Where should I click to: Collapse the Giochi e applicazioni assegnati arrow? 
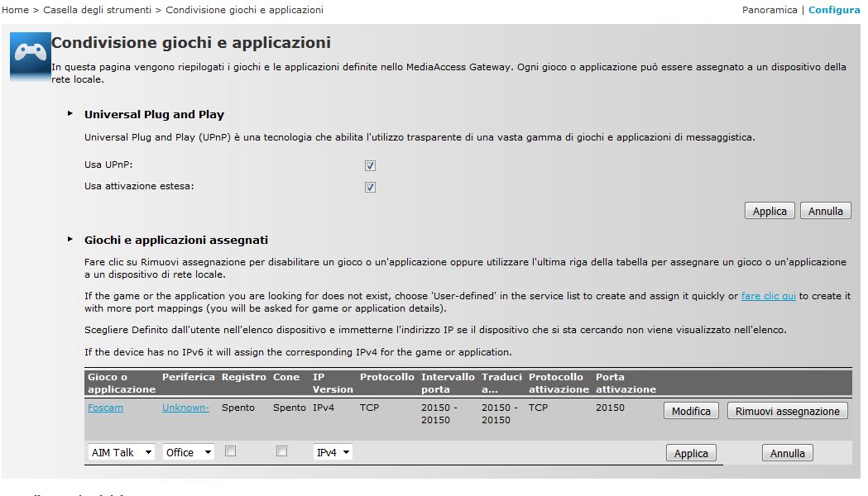[70, 240]
